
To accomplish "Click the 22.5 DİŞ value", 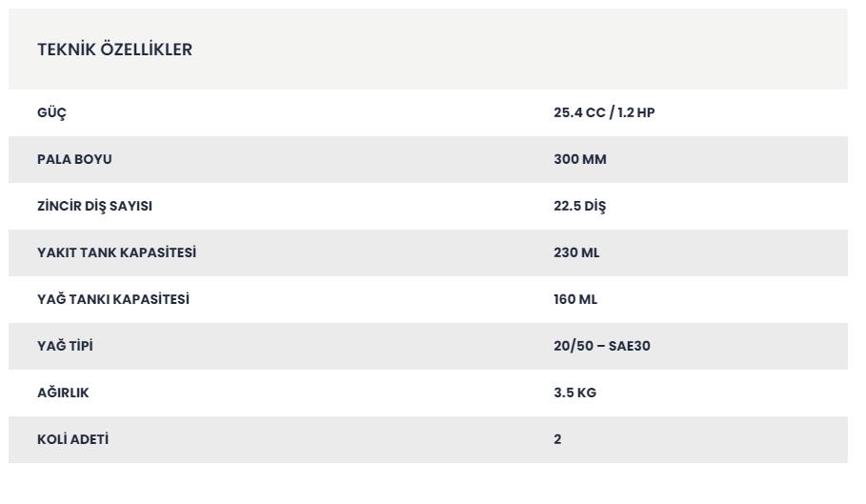I will pos(580,206).
